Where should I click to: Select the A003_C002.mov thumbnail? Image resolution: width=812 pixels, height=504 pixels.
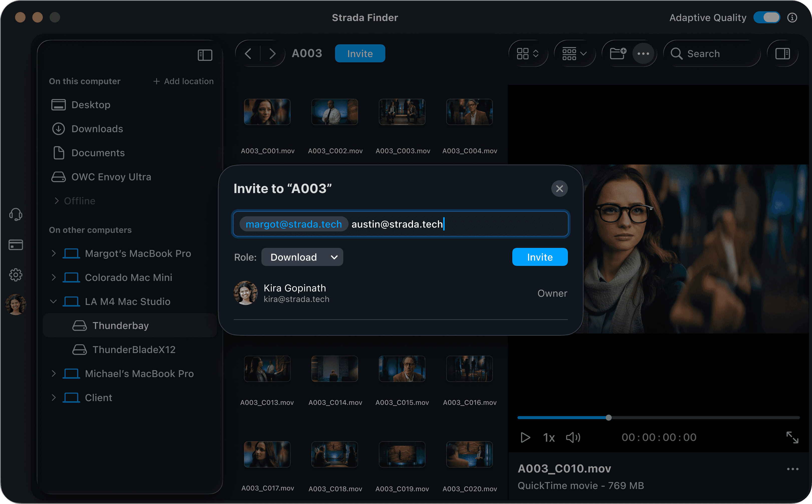pos(335,112)
